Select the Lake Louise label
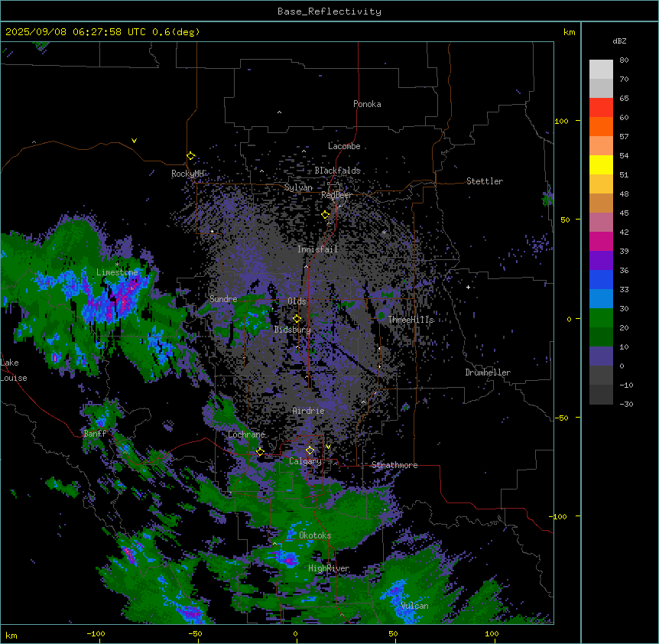Viewport: 659px width, 644px height. click(14, 370)
